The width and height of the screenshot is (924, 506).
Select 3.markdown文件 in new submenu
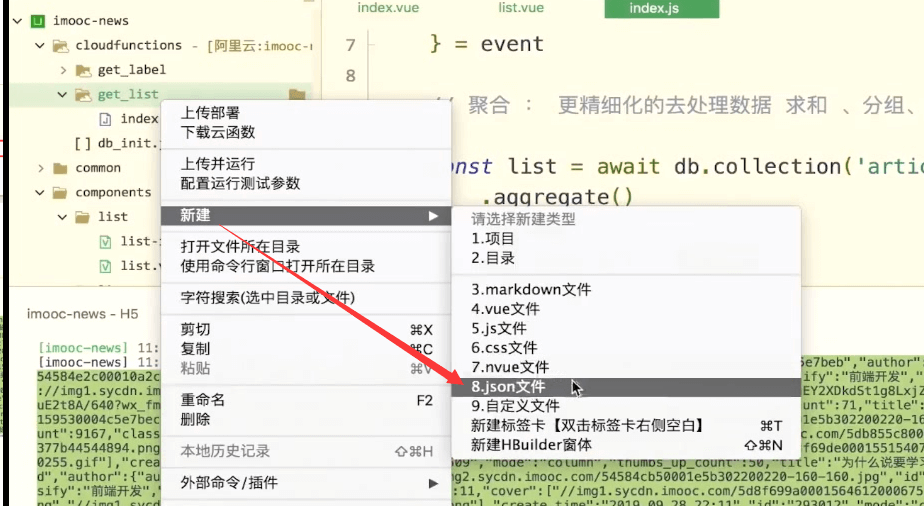coord(626,290)
